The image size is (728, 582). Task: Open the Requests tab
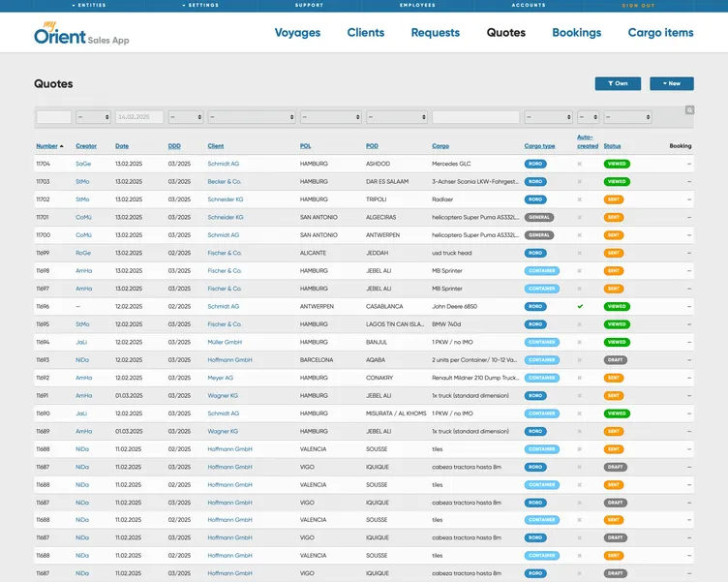pos(436,33)
